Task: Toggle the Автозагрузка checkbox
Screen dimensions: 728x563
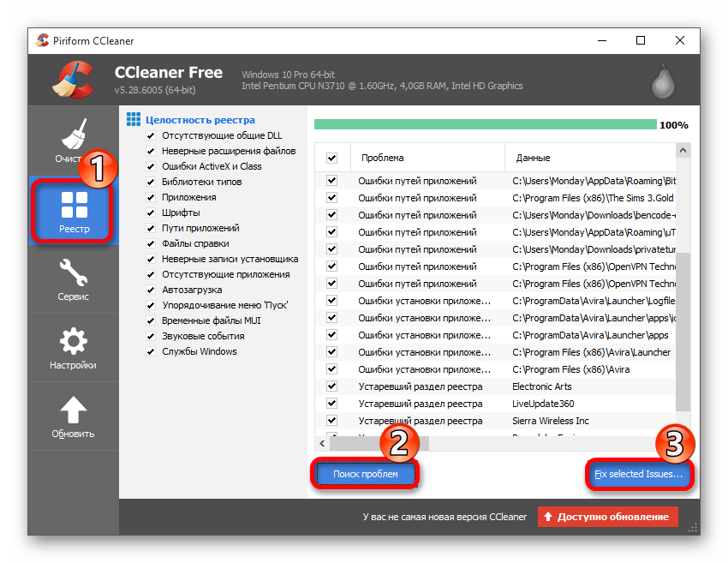Action: click(151, 290)
